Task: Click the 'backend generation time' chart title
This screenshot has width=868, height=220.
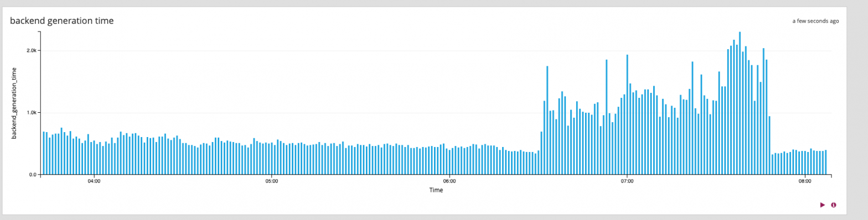Action: tap(62, 20)
